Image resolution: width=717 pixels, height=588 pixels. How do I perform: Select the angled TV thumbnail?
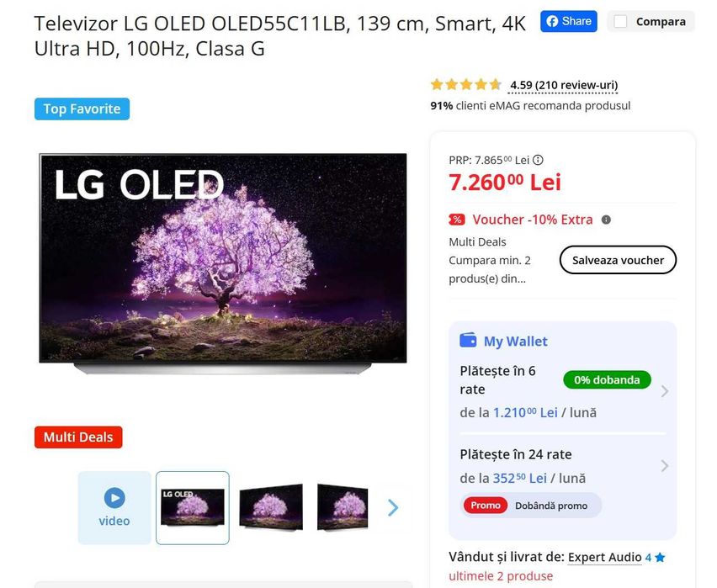[271, 507]
